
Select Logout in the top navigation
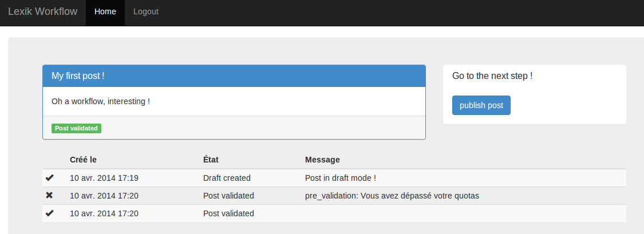[x=146, y=12]
